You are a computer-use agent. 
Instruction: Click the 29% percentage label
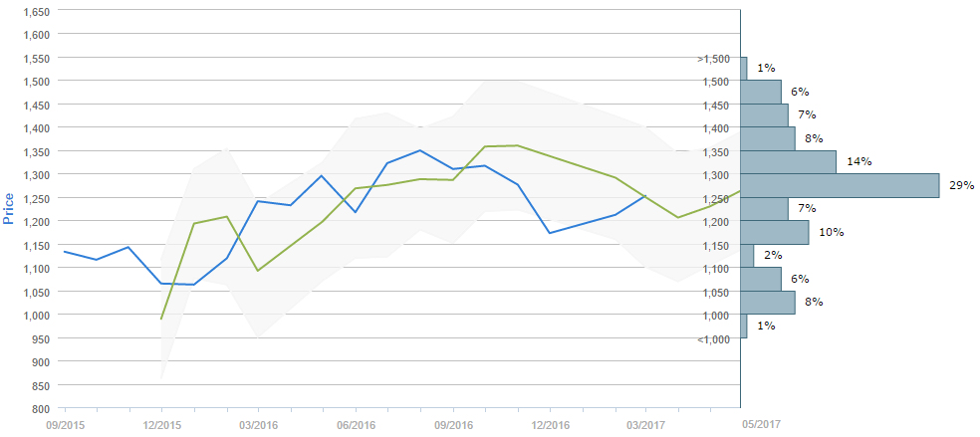pyautogui.click(x=961, y=185)
